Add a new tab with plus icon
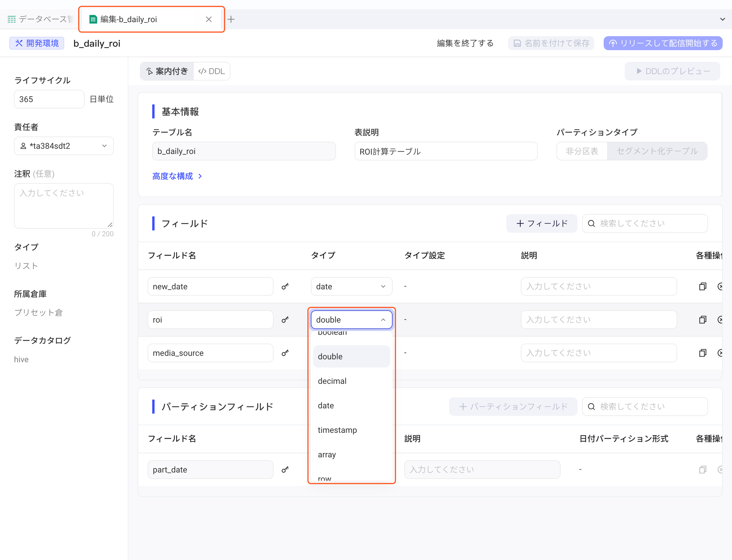The width and height of the screenshot is (732, 560). 231,19
